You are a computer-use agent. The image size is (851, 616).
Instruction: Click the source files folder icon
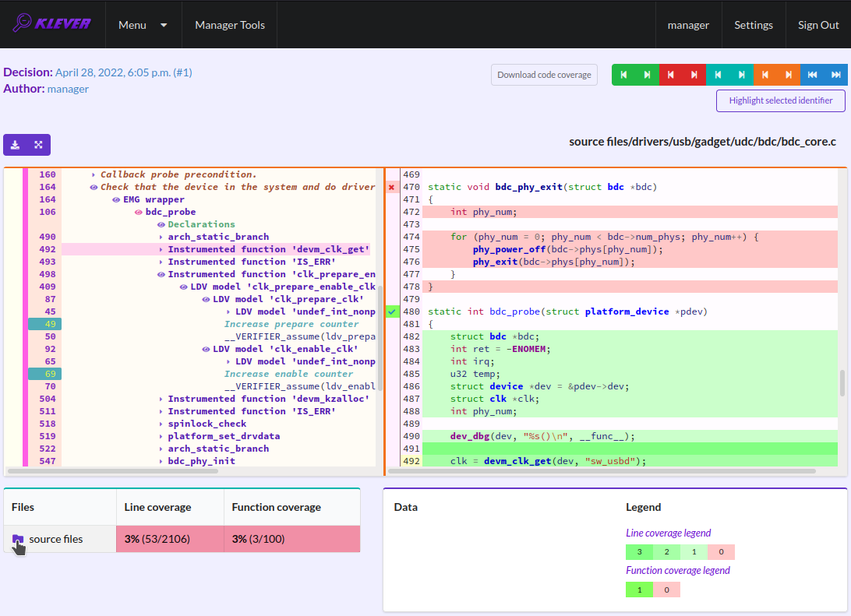18,539
